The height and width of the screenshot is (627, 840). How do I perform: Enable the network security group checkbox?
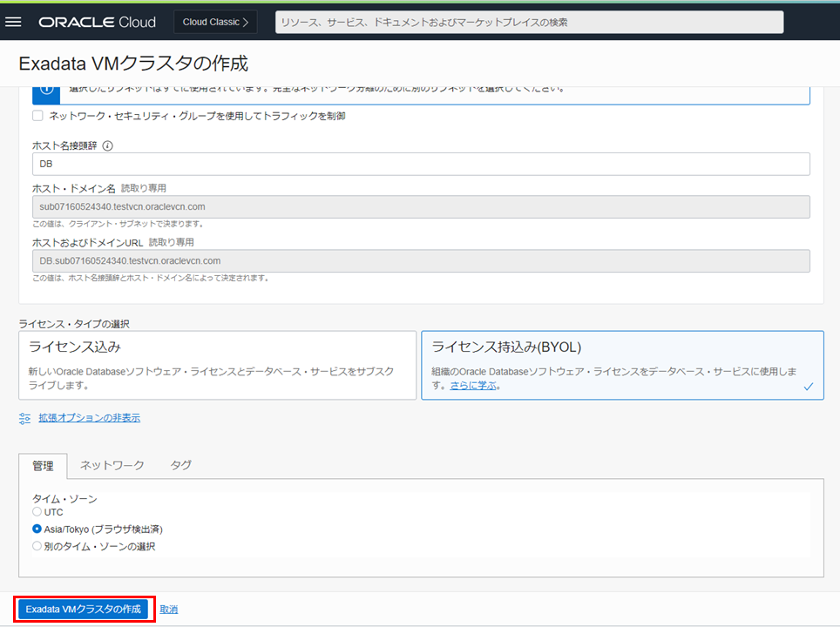coord(37,116)
